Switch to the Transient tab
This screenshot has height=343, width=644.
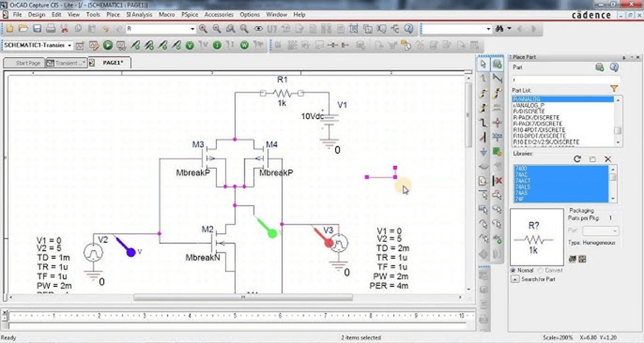tap(66, 63)
